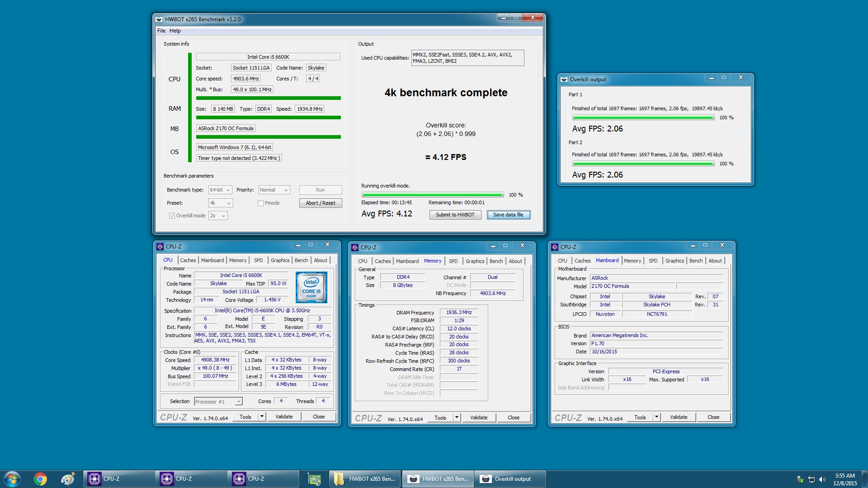This screenshot has height=488, width=868.
Task: Click the DRAM Frequency 1936.3 MHz value
Action: pyautogui.click(x=459, y=313)
